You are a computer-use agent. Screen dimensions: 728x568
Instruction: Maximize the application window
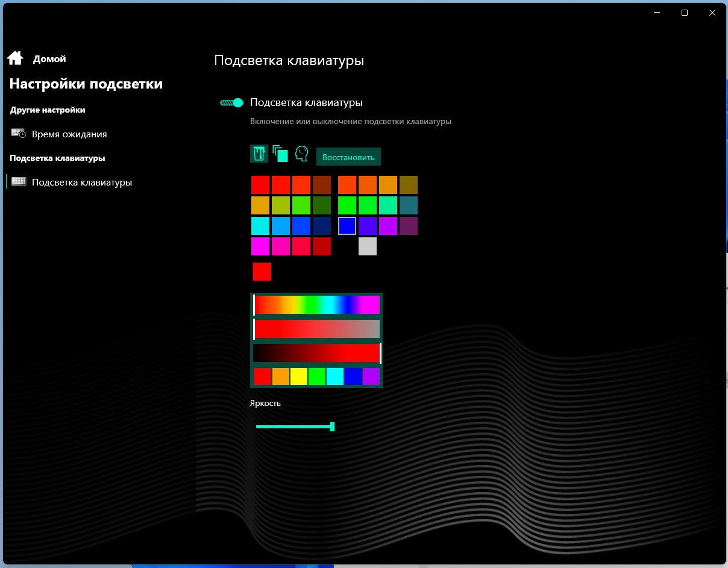pyautogui.click(x=685, y=12)
